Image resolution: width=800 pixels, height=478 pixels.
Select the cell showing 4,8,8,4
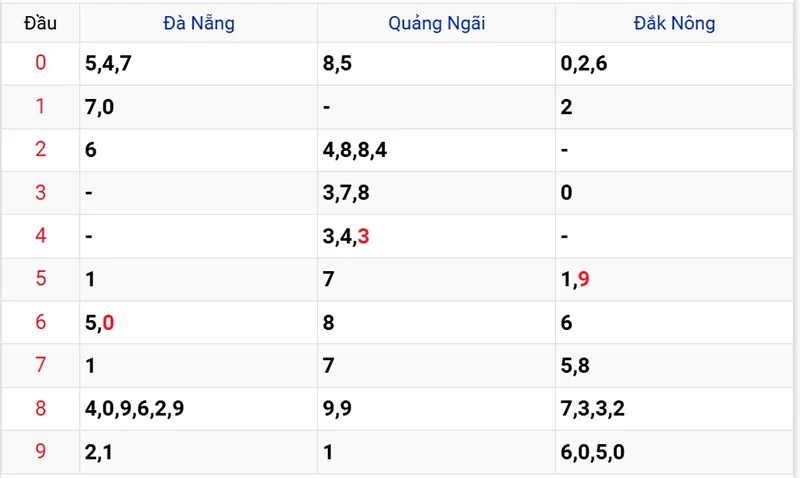coord(356,150)
